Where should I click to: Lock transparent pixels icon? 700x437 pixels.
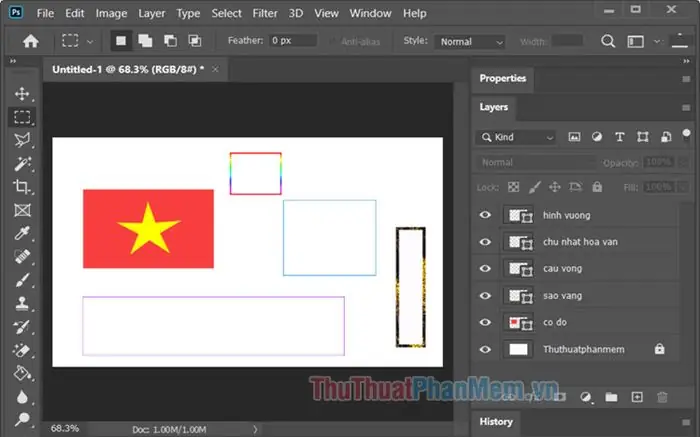click(513, 187)
